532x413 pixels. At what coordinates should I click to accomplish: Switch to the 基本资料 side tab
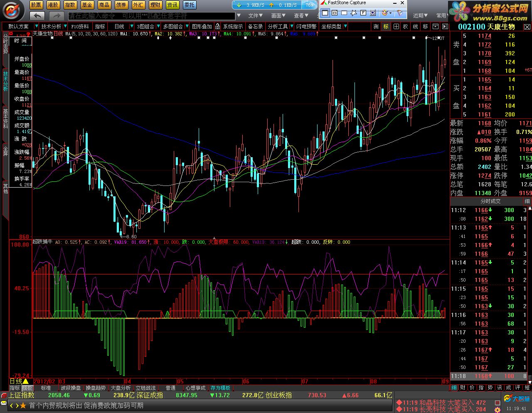point(5,119)
